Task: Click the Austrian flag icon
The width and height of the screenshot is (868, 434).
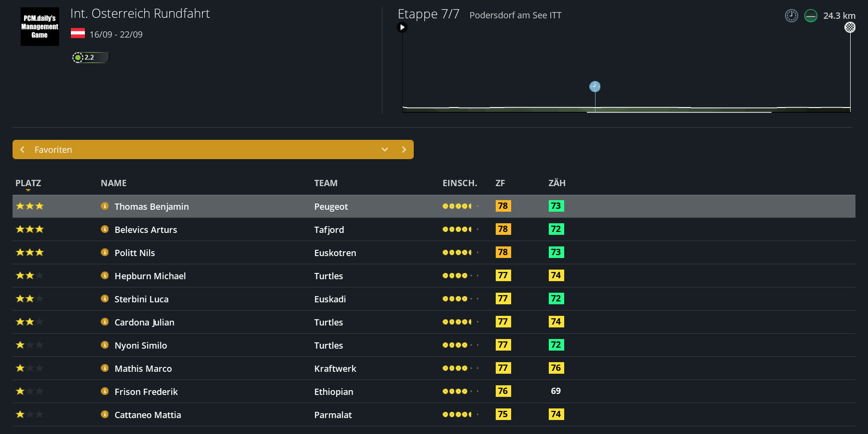Action: click(x=78, y=33)
